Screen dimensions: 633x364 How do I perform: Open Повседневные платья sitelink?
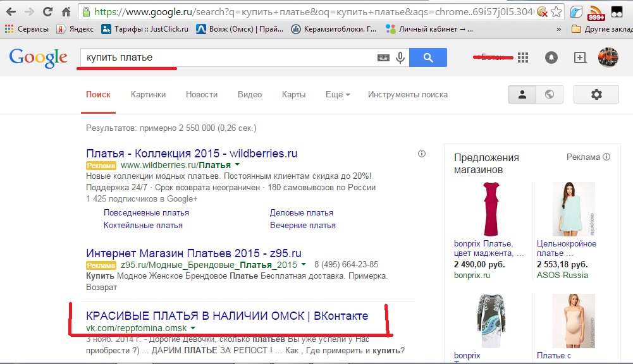(x=146, y=213)
